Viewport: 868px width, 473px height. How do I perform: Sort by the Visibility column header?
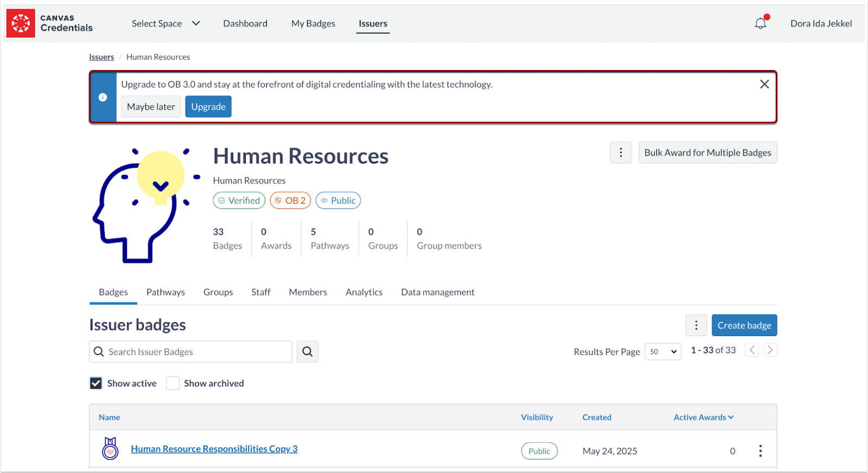point(537,417)
